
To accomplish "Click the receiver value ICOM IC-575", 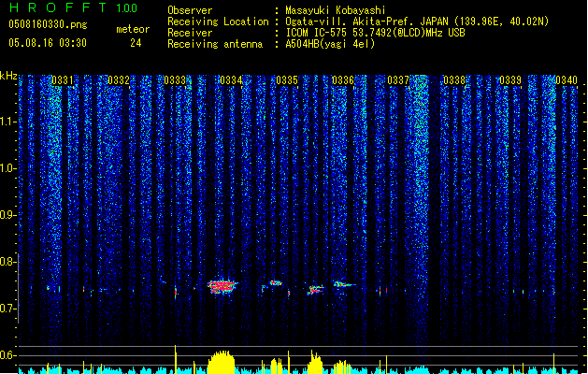I will pyautogui.click(x=317, y=33).
